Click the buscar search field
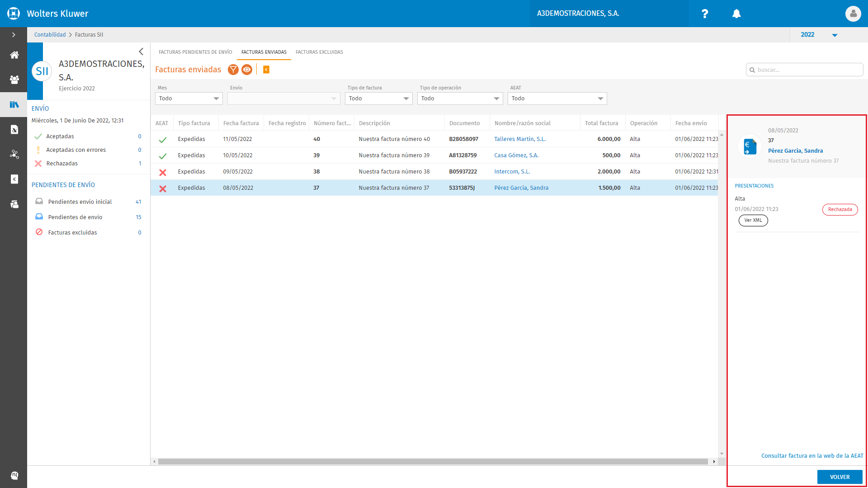 (x=805, y=70)
